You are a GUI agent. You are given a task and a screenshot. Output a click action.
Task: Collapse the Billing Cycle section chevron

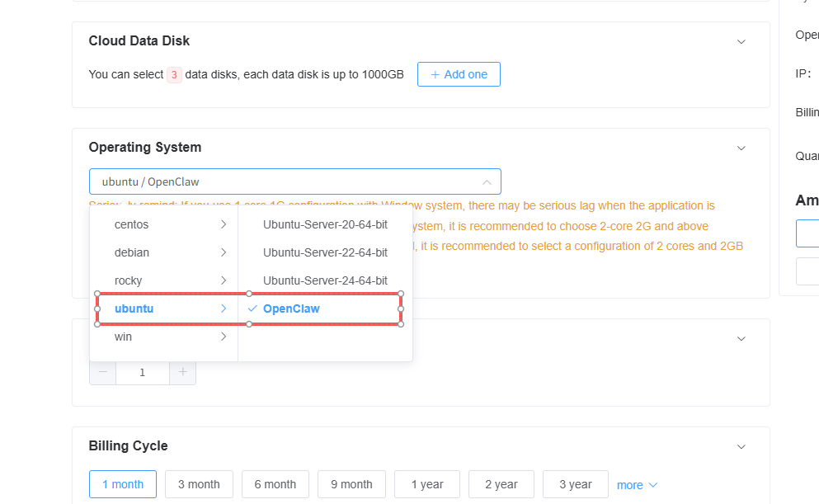(x=741, y=447)
